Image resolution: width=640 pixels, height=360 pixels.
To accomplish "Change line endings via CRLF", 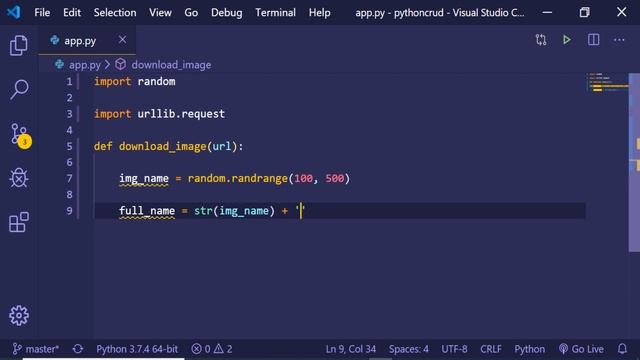I will coord(491,349).
